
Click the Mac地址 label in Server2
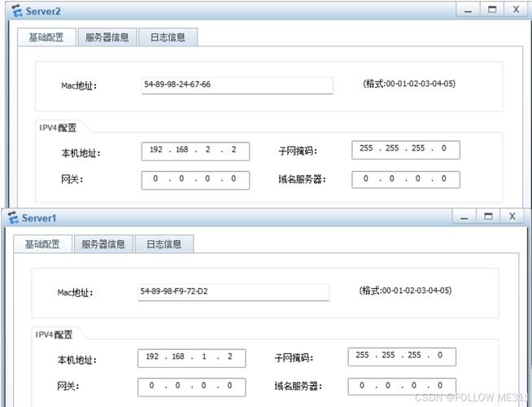[79, 85]
